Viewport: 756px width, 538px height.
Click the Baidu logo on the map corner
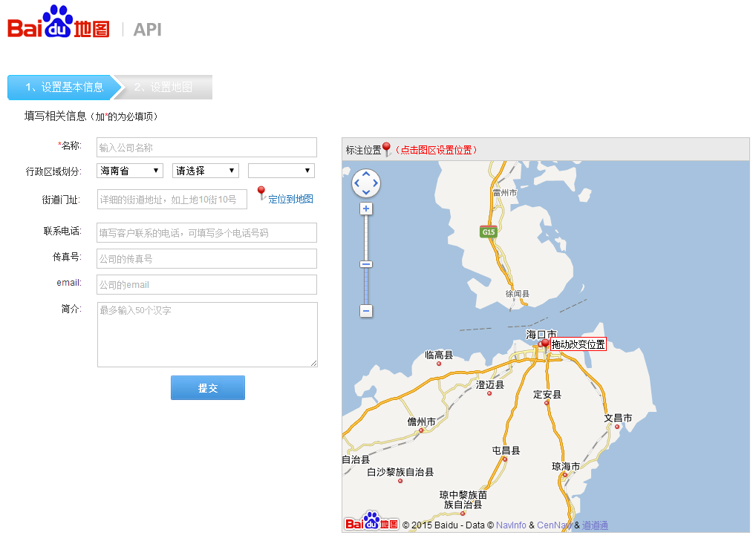click(x=371, y=522)
